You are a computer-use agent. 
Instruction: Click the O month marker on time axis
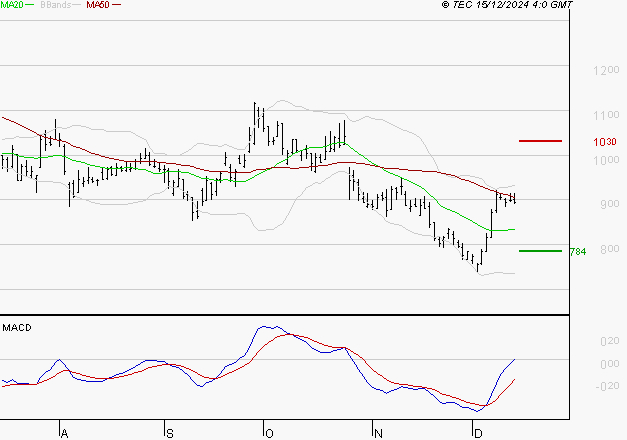pyautogui.click(x=270, y=434)
